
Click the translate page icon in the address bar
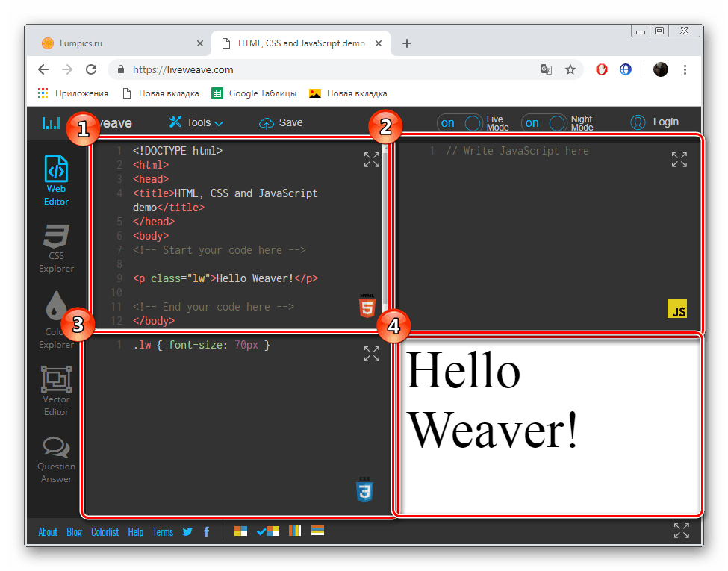tap(547, 69)
